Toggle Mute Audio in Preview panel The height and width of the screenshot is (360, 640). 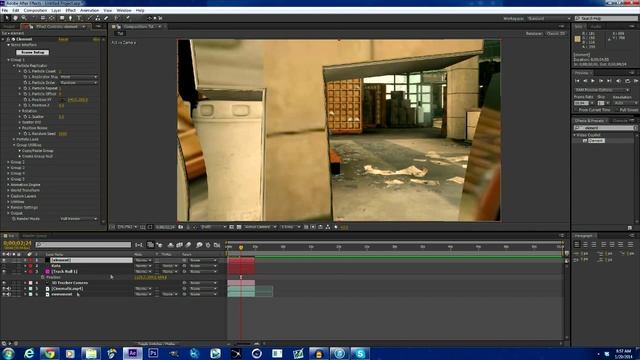[619, 81]
